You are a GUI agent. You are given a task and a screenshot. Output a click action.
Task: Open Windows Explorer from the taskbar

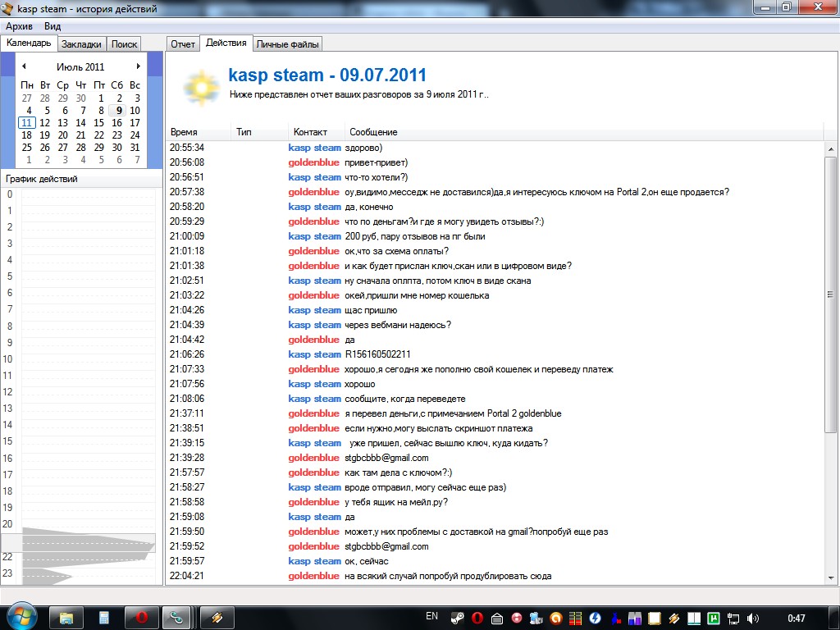[66, 619]
